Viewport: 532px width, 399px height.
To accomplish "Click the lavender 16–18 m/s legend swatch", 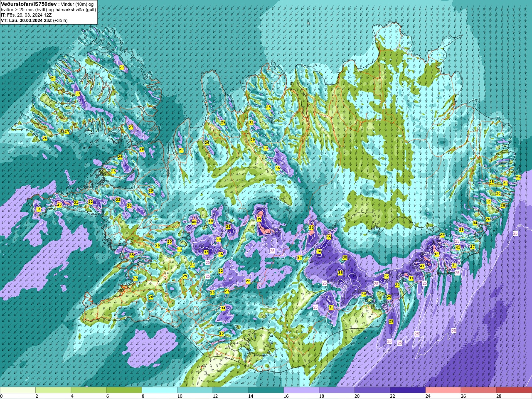I will [301, 390].
